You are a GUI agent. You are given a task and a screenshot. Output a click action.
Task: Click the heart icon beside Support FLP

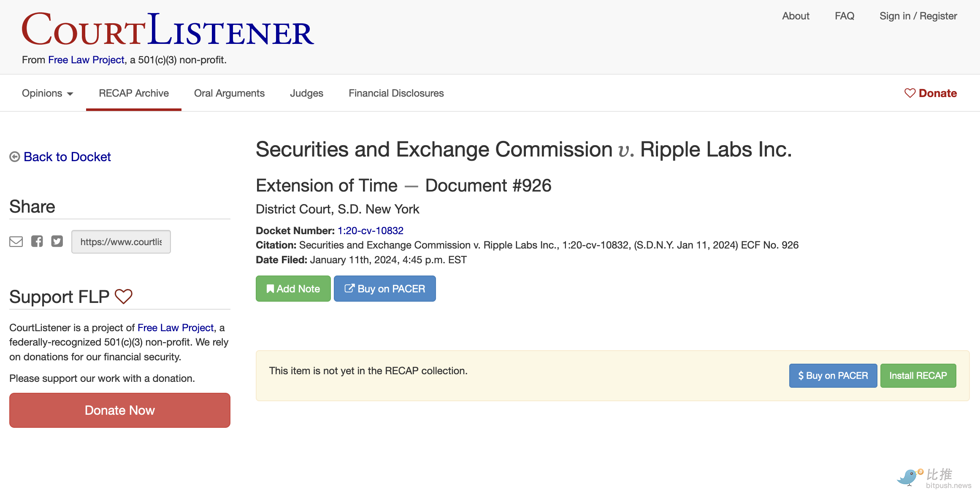point(124,297)
